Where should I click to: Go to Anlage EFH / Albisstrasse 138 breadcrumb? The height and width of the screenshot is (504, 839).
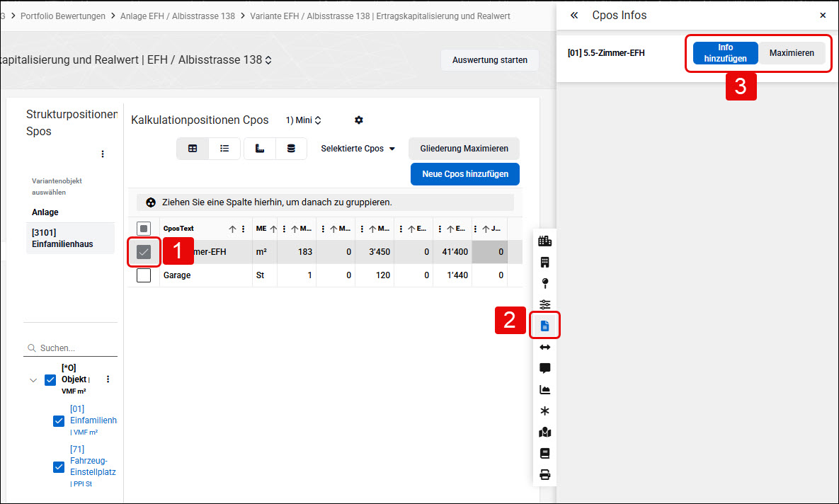click(178, 16)
